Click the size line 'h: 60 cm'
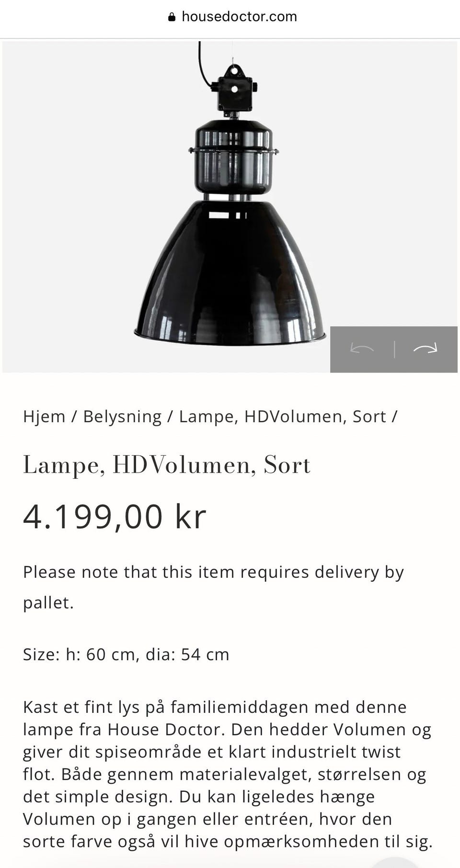The height and width of the screenshot is (868, 460). [101, 654]
